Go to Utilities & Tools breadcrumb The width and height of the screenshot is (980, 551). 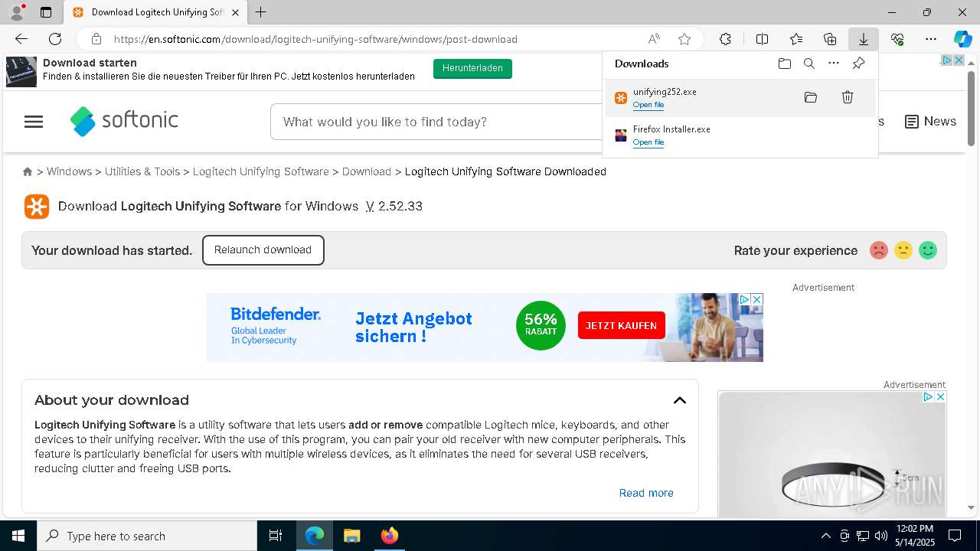[x=142, y=171]
